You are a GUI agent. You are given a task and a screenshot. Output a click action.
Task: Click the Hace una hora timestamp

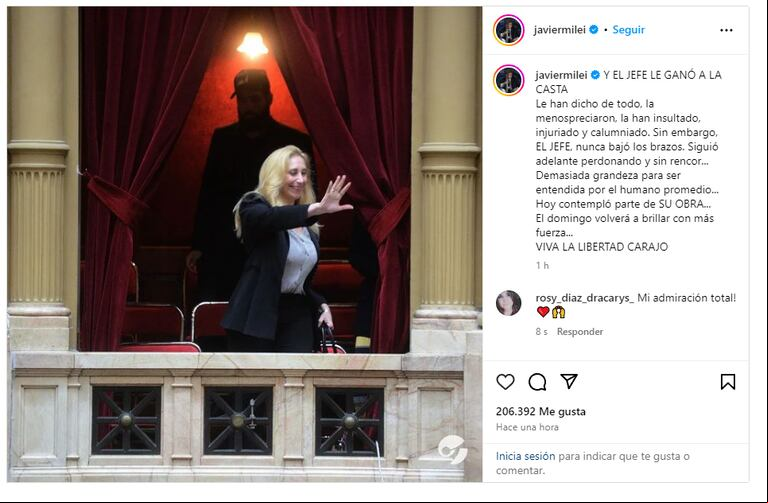click(x=527, y=427)
